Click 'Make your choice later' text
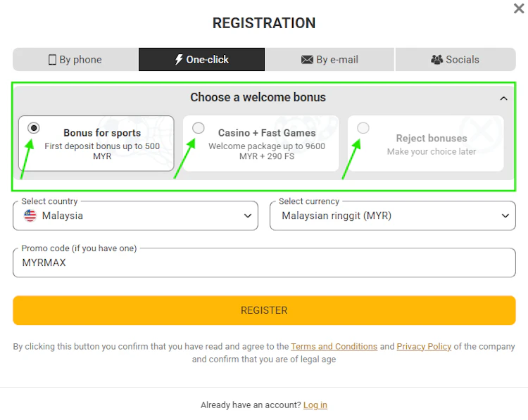The width and height of the screenshot is (528, 420). tap(432, 152)
